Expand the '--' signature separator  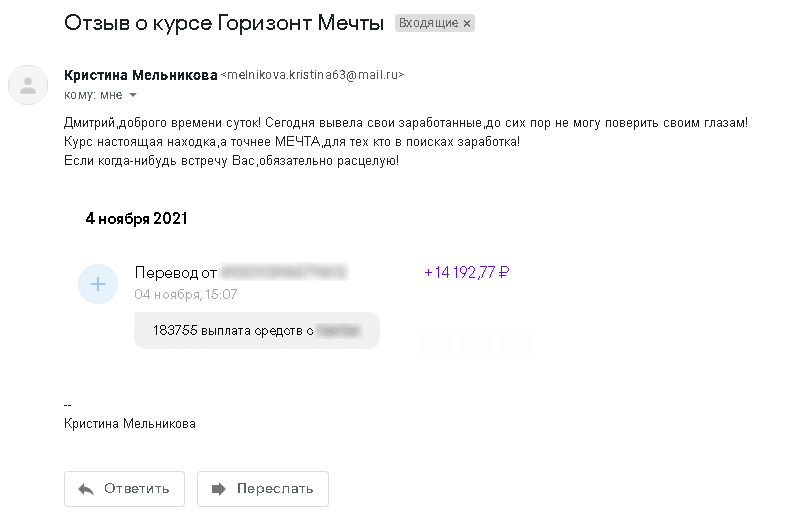68,405
